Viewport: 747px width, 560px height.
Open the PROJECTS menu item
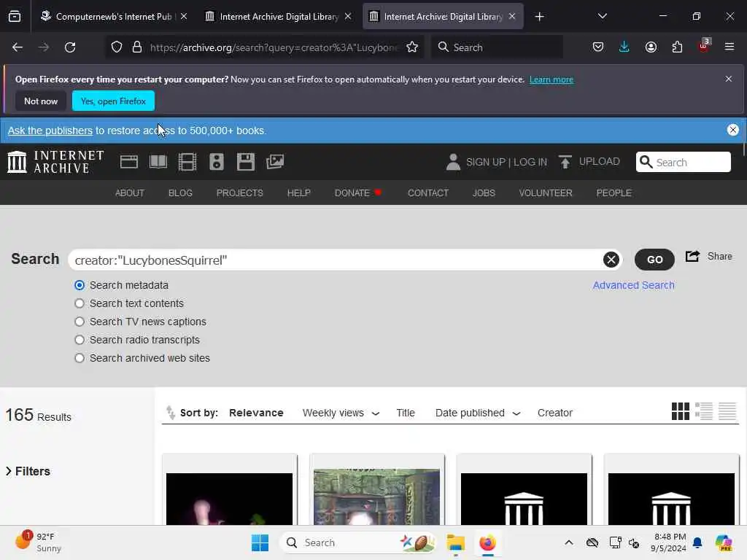coord(239,192)
